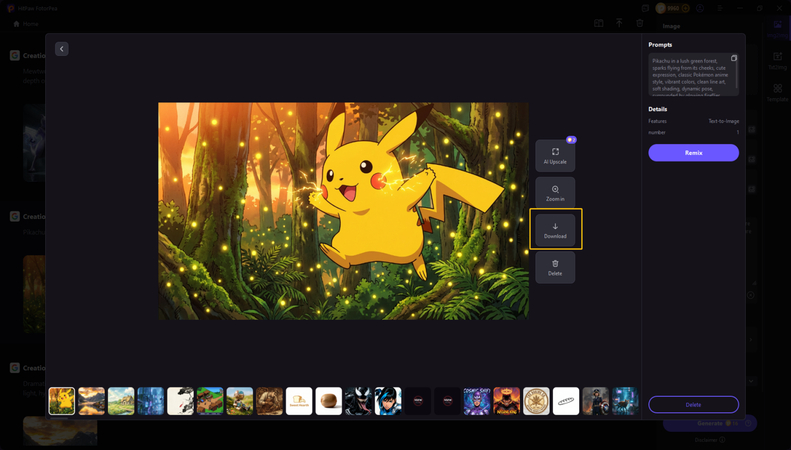Screen dimensions: 791x450
Task: Select the black ink painting thumbnail
Action: (x=180, y=401)
